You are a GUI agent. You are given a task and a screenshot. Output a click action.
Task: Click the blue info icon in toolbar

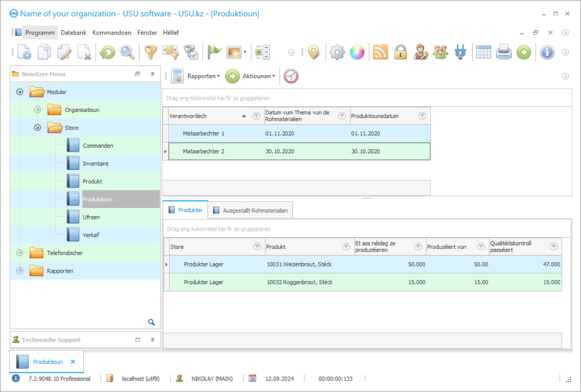(547, 52)
